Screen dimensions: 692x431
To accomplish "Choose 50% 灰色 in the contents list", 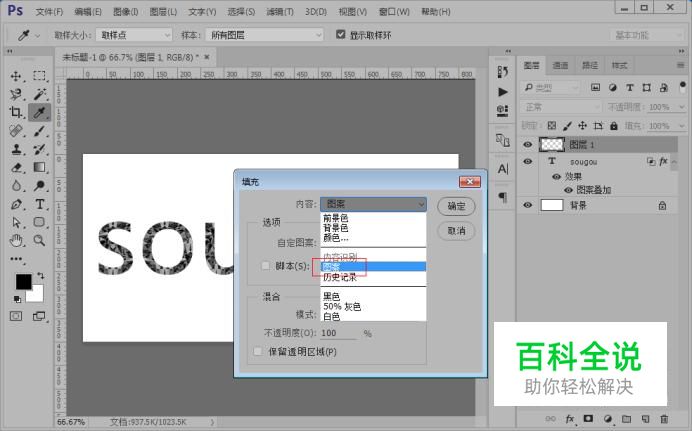I will tap(342, 307).
